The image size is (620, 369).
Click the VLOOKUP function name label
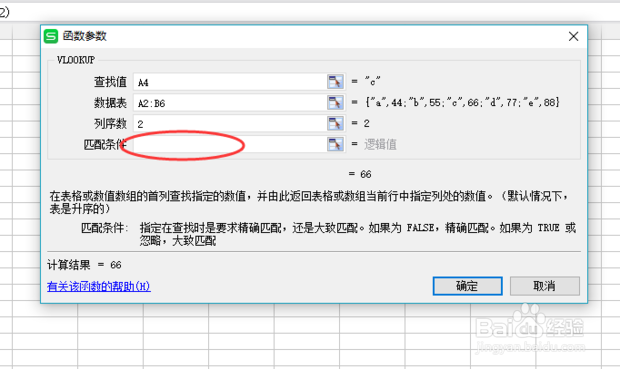pos(76,60)
